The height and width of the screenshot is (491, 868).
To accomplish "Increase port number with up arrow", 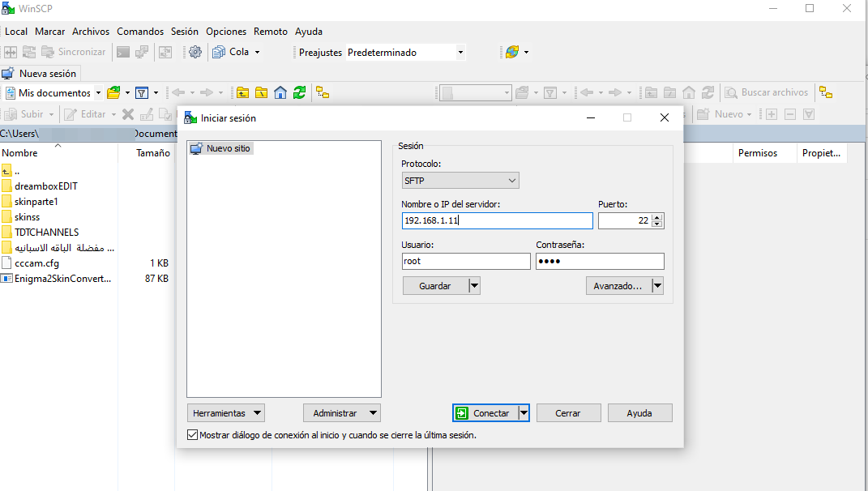I will tap(657, 217).
